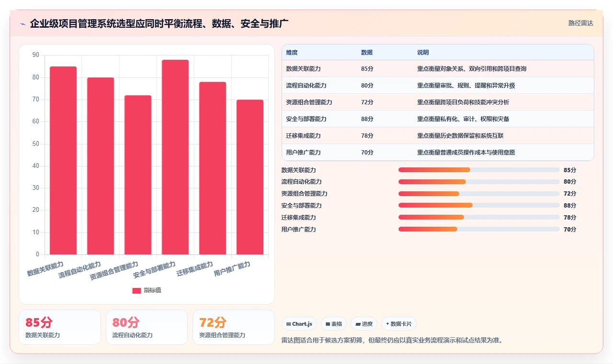This screenshot has height=364, width=613.
Task: Open the 72分 资源组合管理能力 data card
Action: pyautogui.click(x=234, y=327)
